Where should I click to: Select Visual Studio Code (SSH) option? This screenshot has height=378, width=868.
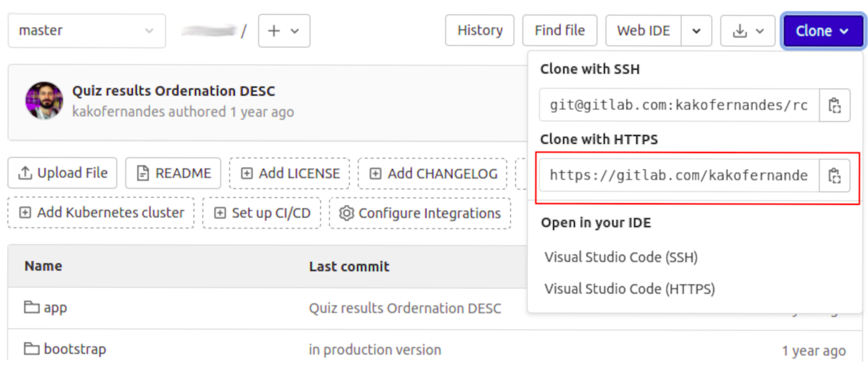tap(621, 257)
